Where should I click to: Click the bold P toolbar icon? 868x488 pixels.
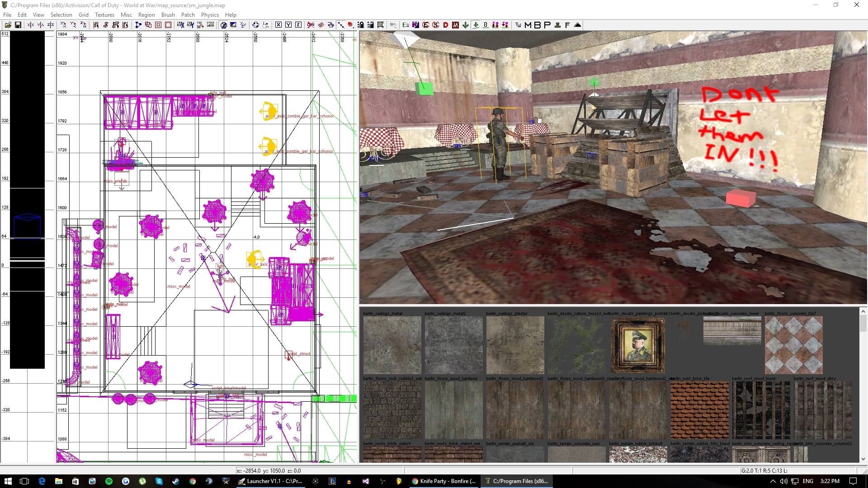547,25
